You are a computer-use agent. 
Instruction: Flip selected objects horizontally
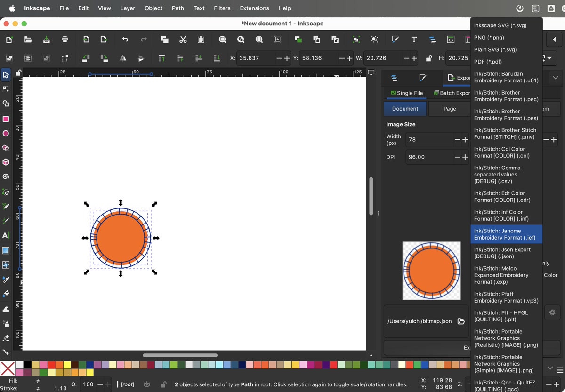[122, 58]
